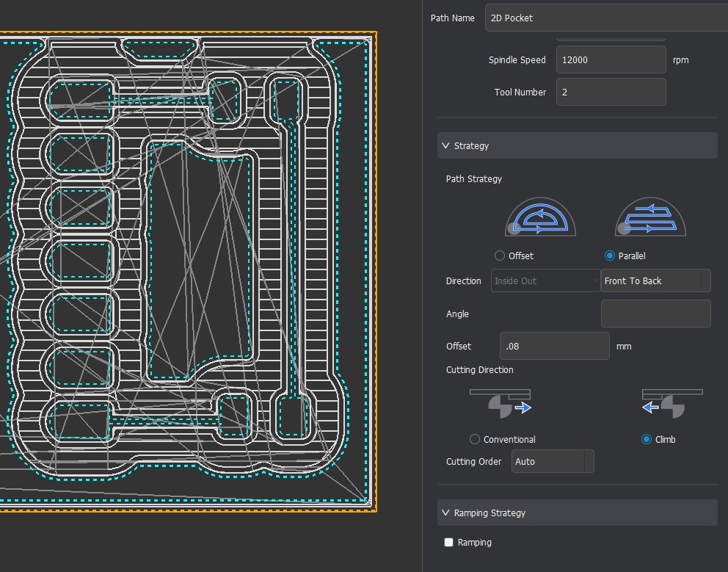Viewport: 728px width, 572px height.
Task: Open the Front To Back direction dropdown
Action: coord(655,280)
